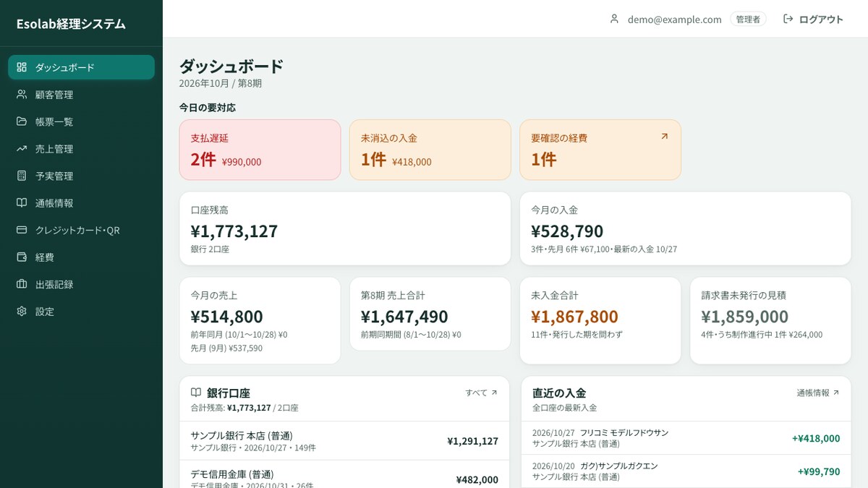Click the クレジットカード・QR card icon

pyautogui.click(x=22, y=230)
